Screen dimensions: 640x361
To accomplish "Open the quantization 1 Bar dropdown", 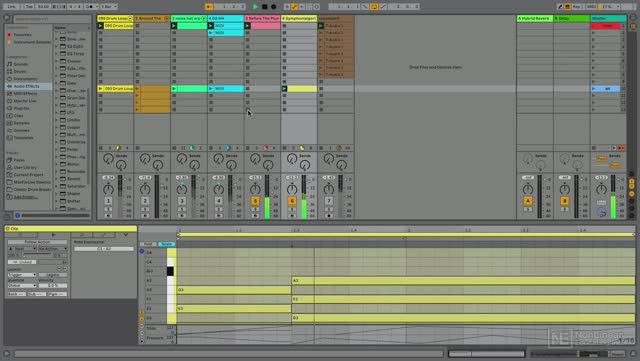I will click(x=109, y=7).
